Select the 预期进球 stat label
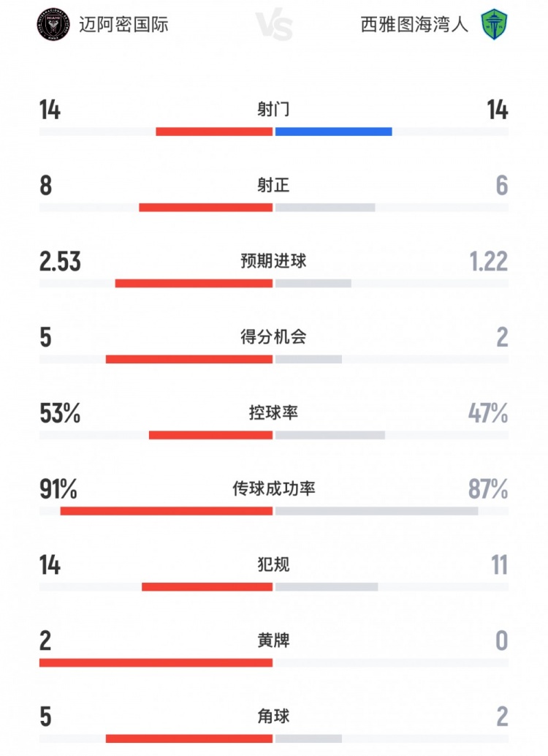Image resolution: width=548 pixels, height=756 pixels. (274, 261)
